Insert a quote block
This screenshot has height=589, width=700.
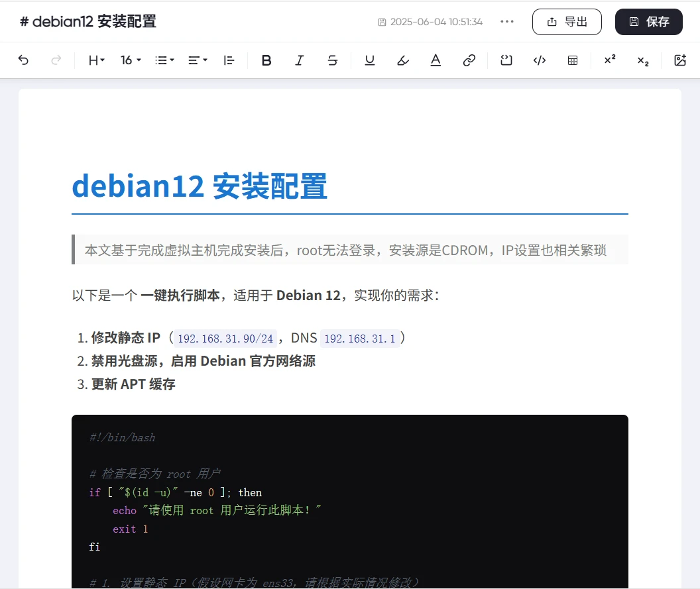coord(506,60)
